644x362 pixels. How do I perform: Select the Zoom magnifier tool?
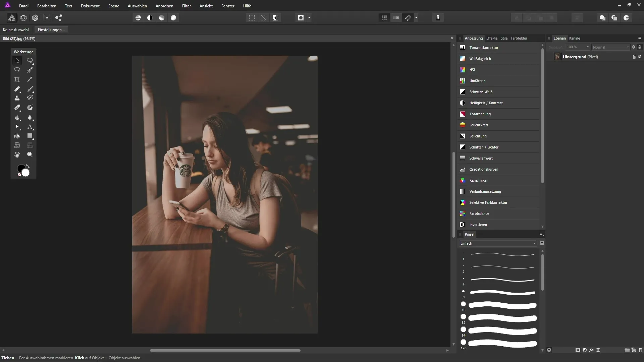point(30,155)
